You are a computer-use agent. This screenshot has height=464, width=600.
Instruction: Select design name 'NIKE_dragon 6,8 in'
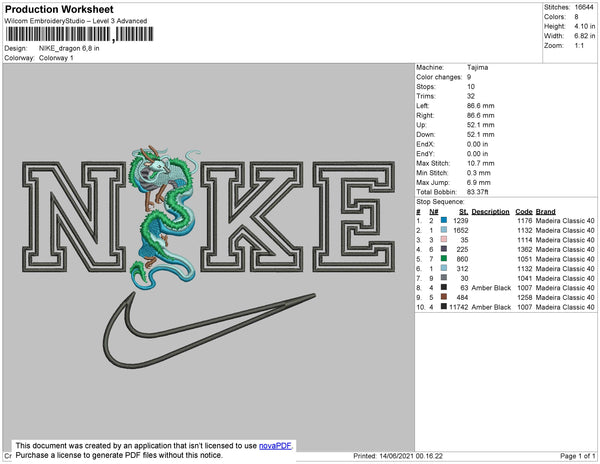(69, 49)
